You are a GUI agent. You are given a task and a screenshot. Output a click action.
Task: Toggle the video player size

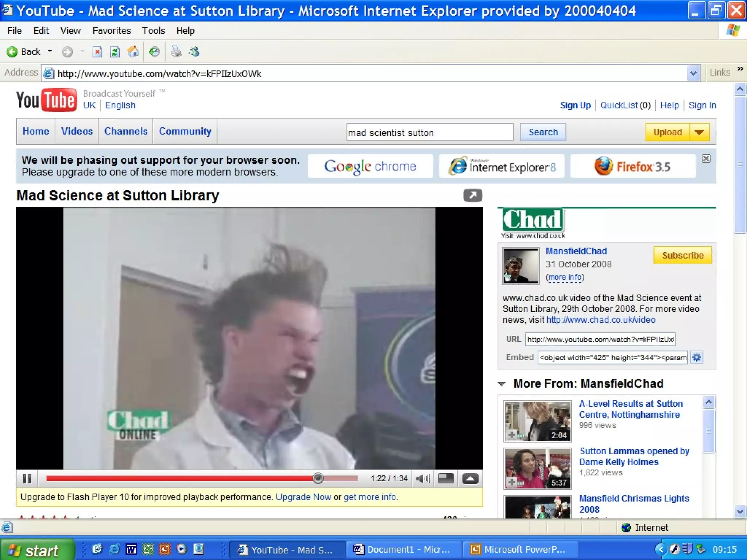pyautogui.click(x=446, y=478)
